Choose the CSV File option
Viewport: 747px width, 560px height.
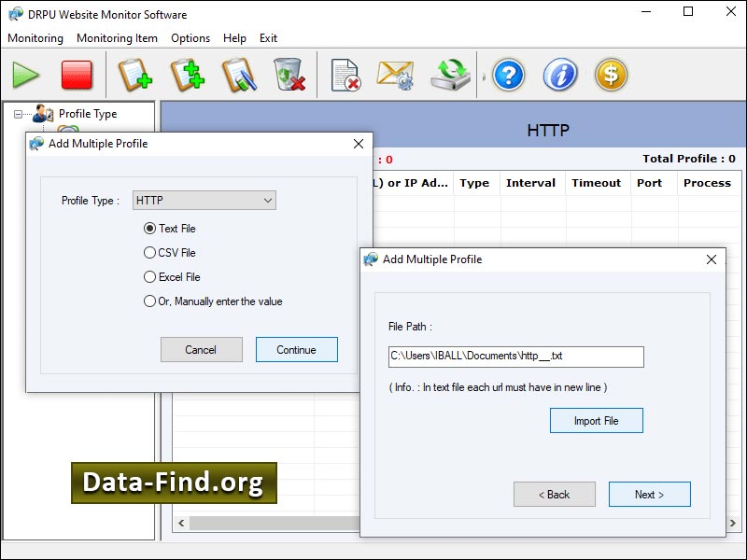pyautogui.click(x=148, y=253)
